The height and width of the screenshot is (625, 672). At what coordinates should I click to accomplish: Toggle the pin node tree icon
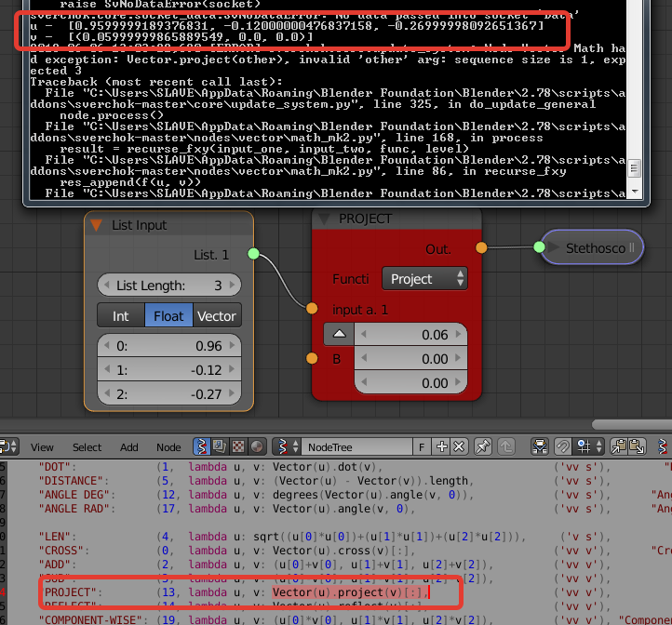click(483, 446)
